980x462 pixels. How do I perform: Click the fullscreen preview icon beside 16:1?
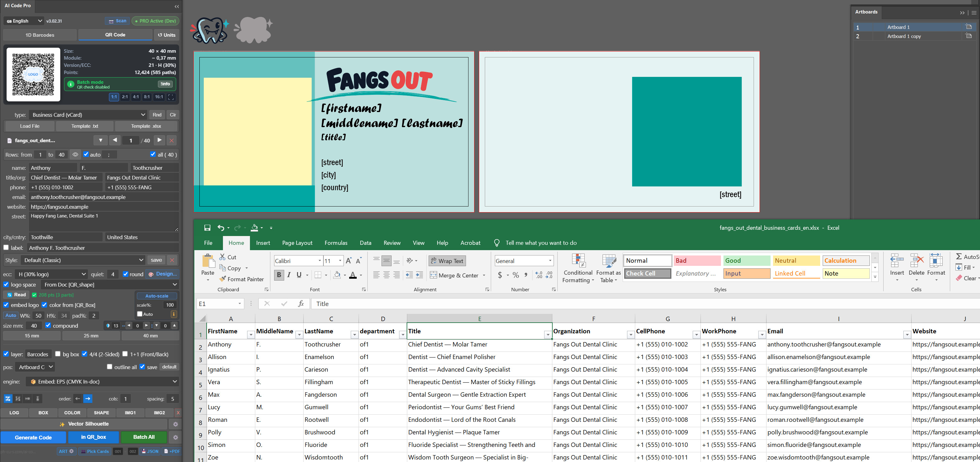[171, 97]
